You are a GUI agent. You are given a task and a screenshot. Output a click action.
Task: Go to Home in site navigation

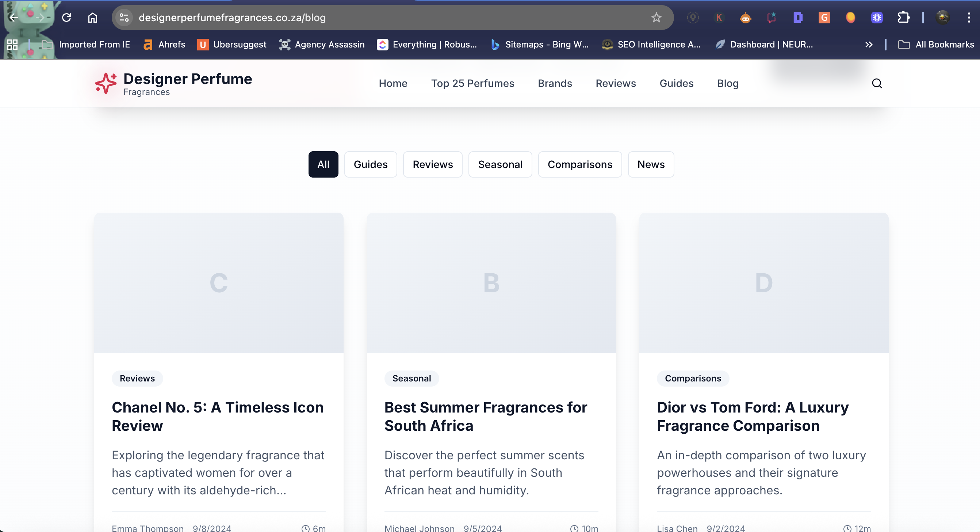pos(393,83)
